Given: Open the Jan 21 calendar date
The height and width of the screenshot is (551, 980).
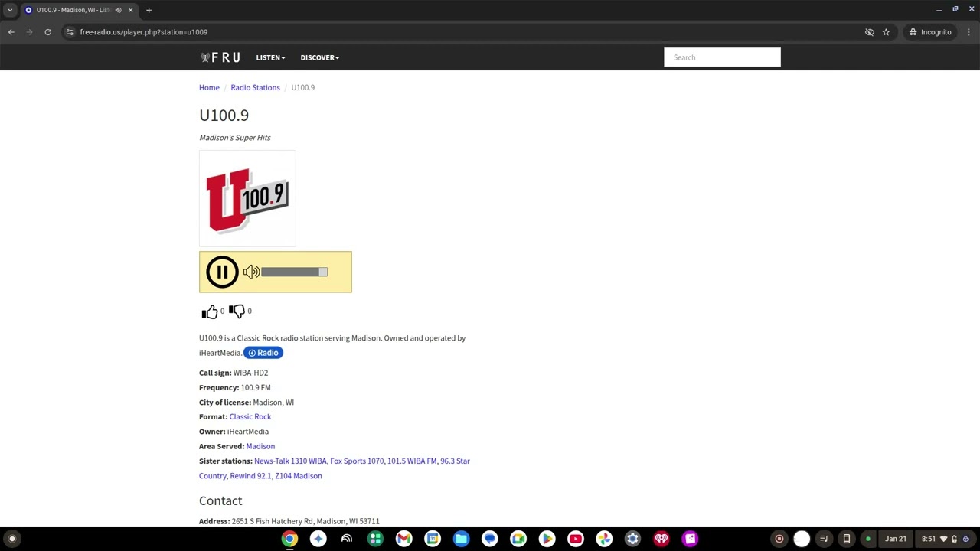Looking at the screenshot, I should [896, 539].
